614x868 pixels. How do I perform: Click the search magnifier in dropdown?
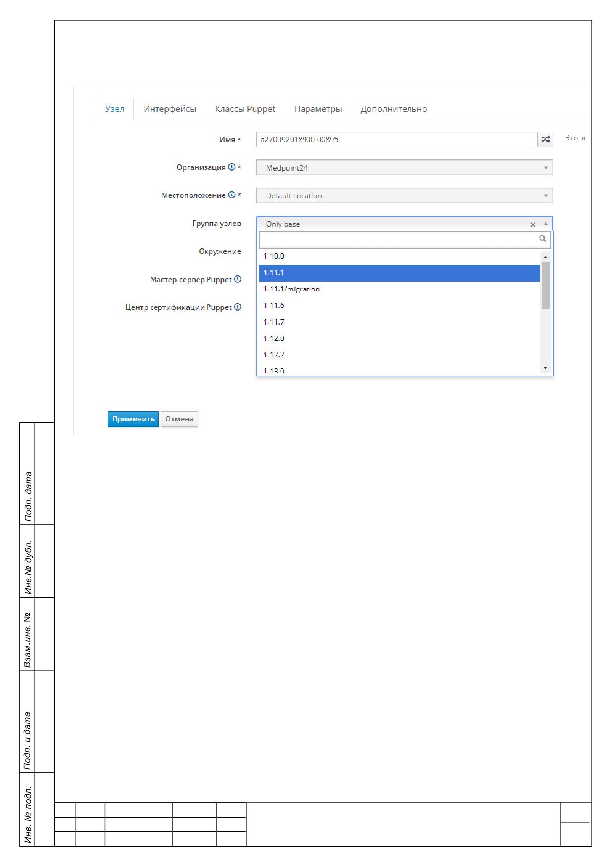coord(543,239)
